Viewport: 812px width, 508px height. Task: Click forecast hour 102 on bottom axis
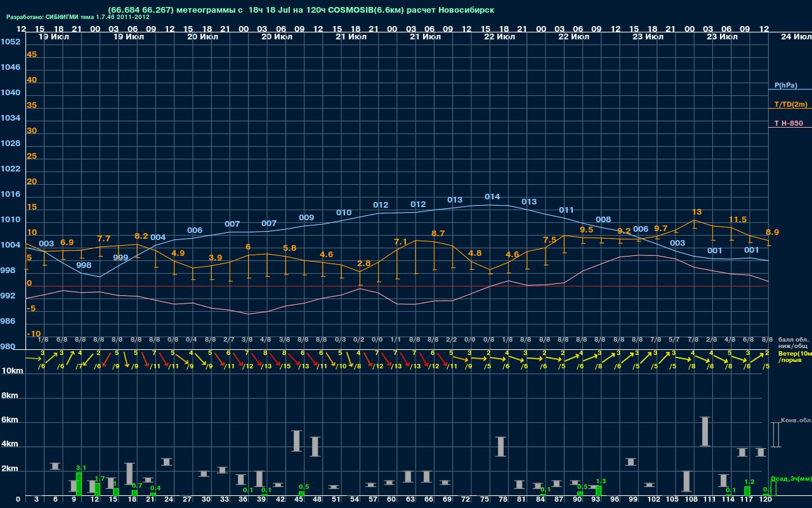(654, 500)
